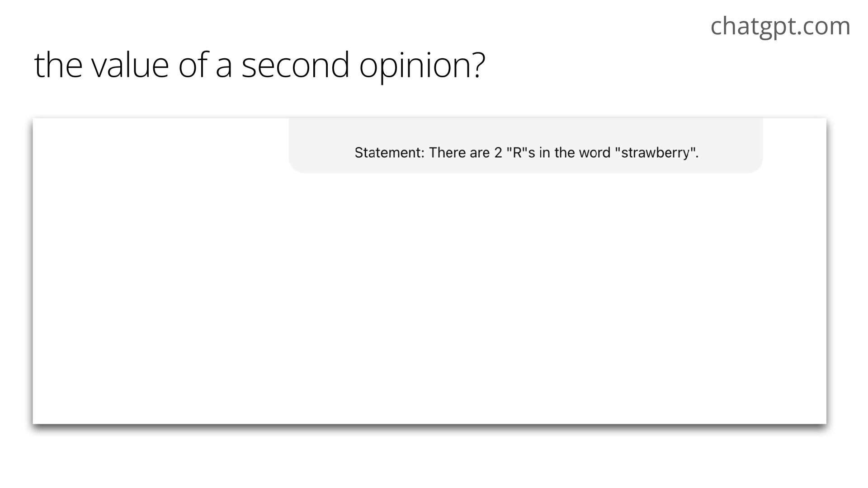Click the word "are" in the statement

(480, 153)
